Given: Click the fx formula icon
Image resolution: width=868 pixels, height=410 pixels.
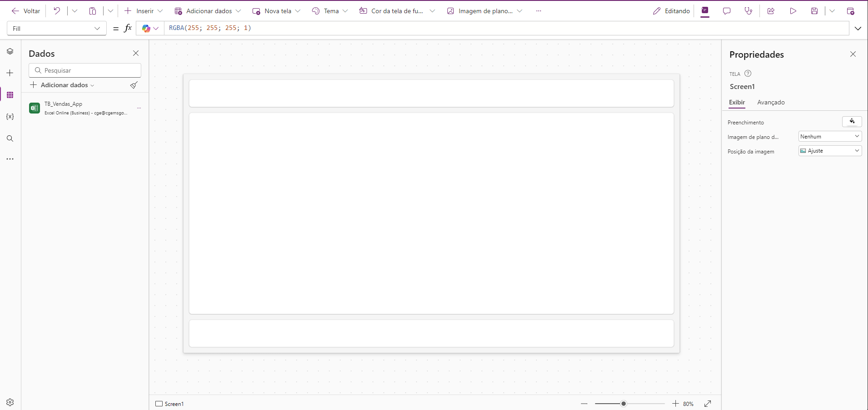Looking at the screenshot, I should click(x=128, y=28).
